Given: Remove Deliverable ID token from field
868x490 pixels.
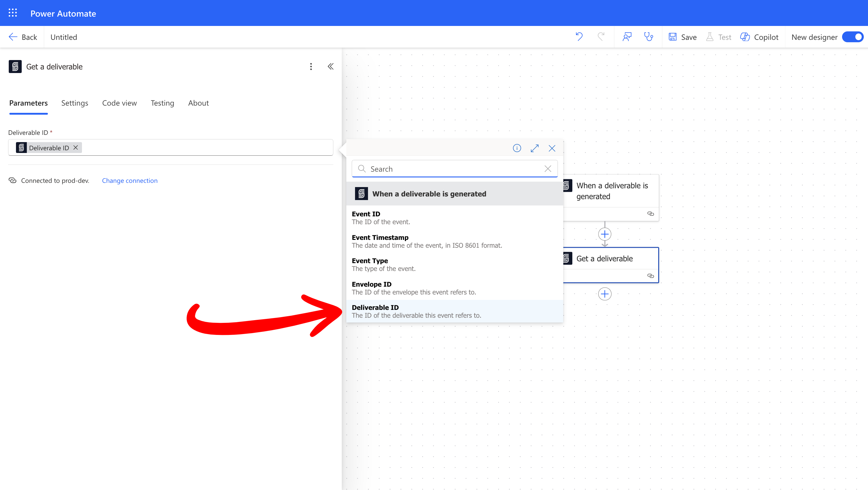Looking at the screenshot, I should (x=76, y=148).
